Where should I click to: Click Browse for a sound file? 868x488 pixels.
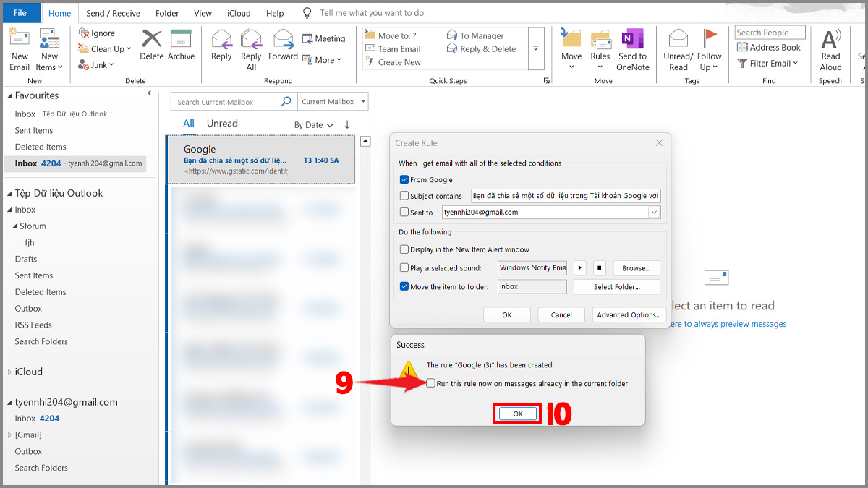[637, 267]
